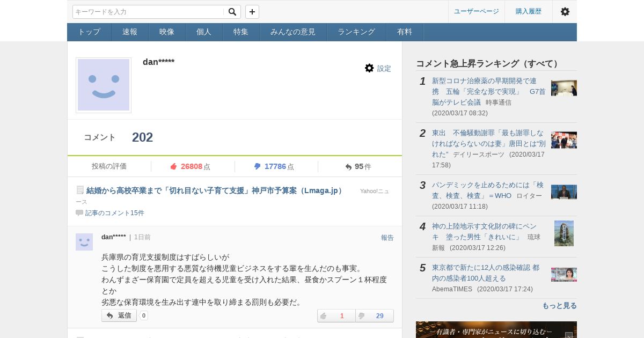This screenshot has width=644, height=338.
Task: Type in the キーワードを入力 search field
Action: tap(149, 12)
